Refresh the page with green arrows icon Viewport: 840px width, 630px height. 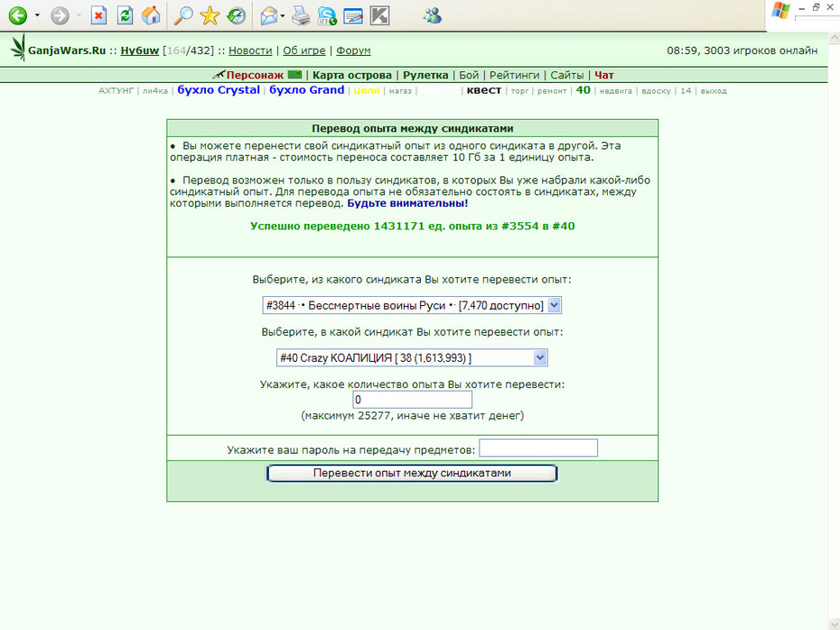coord(125,15)
